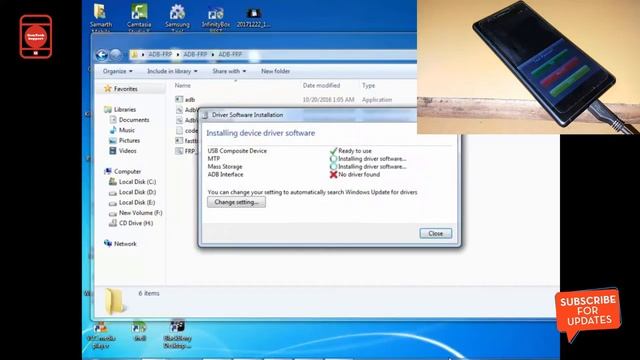
Task: Click Close in the Driver Software Installation dialog
Action: click(x=436, y=233)
